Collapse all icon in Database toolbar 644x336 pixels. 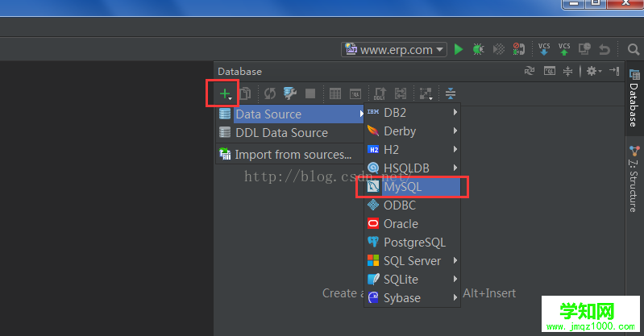[x=451, y=93]
